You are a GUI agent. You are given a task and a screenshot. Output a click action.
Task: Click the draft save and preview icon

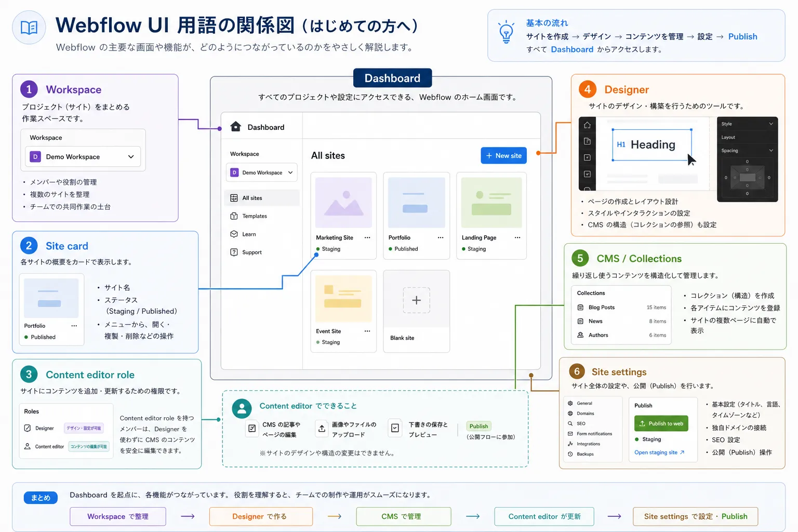coord(395,428)
